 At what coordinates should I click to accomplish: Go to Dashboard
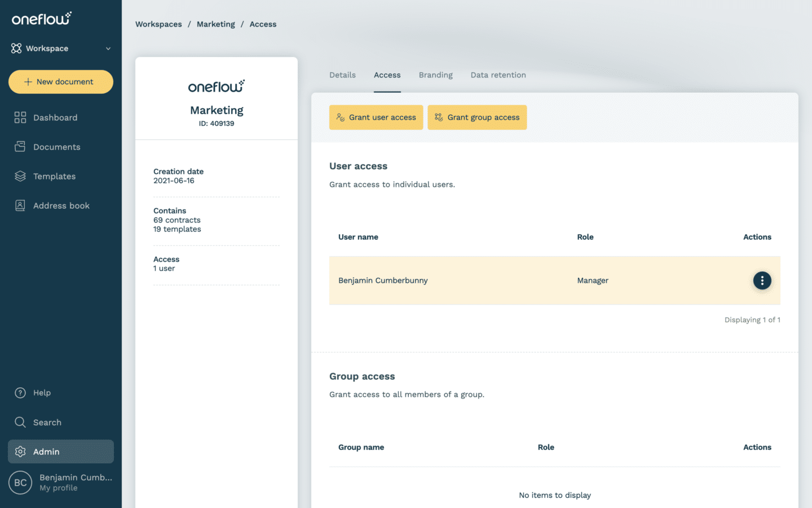click(55, 117)
